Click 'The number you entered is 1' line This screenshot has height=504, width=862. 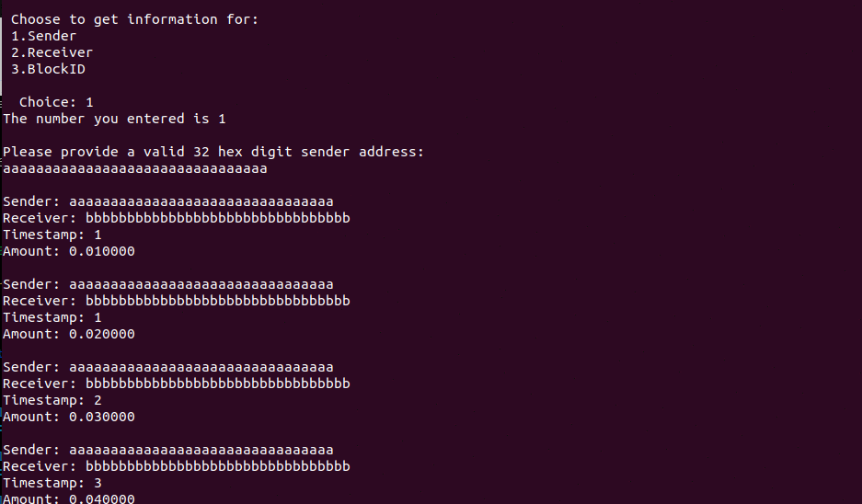114,119
